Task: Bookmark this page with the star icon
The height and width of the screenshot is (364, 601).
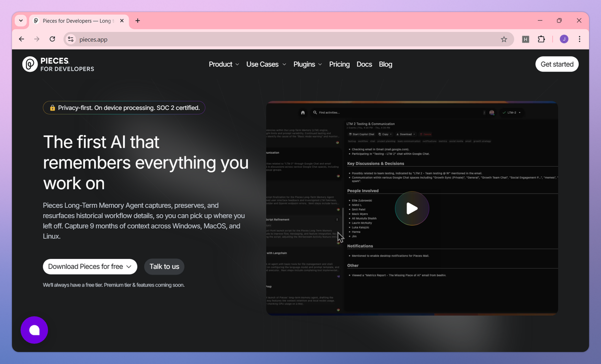Action: tap(504, 39)
